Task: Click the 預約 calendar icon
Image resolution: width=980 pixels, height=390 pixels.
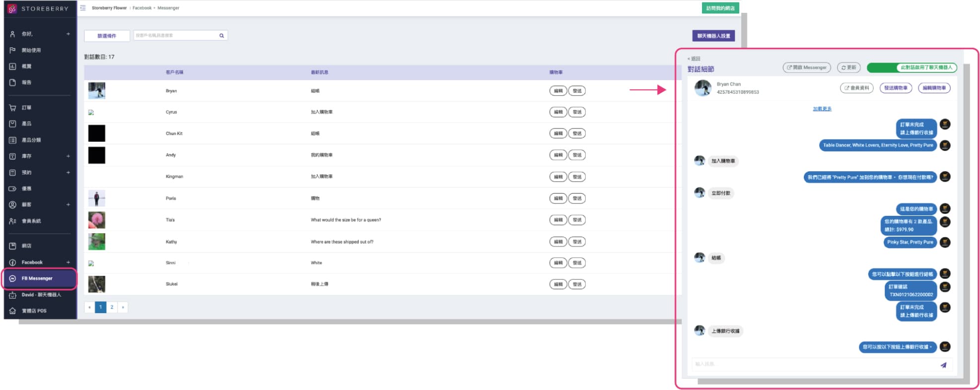Action: pyautogui.click(x=12, y=173)
